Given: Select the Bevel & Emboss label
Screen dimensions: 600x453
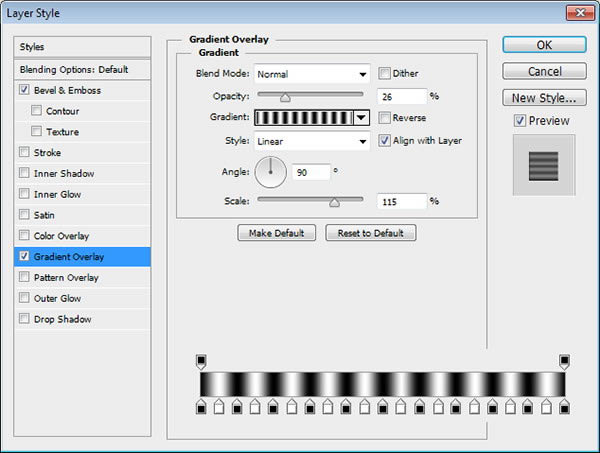Looking at the screenshot, I should (x=67, y=91).
